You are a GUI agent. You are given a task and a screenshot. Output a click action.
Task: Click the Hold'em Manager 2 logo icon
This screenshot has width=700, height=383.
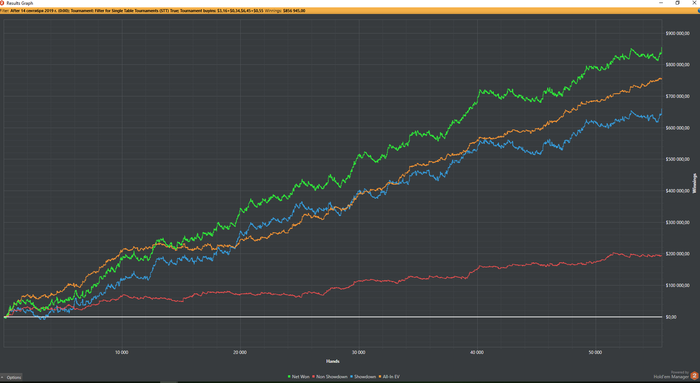694,376
